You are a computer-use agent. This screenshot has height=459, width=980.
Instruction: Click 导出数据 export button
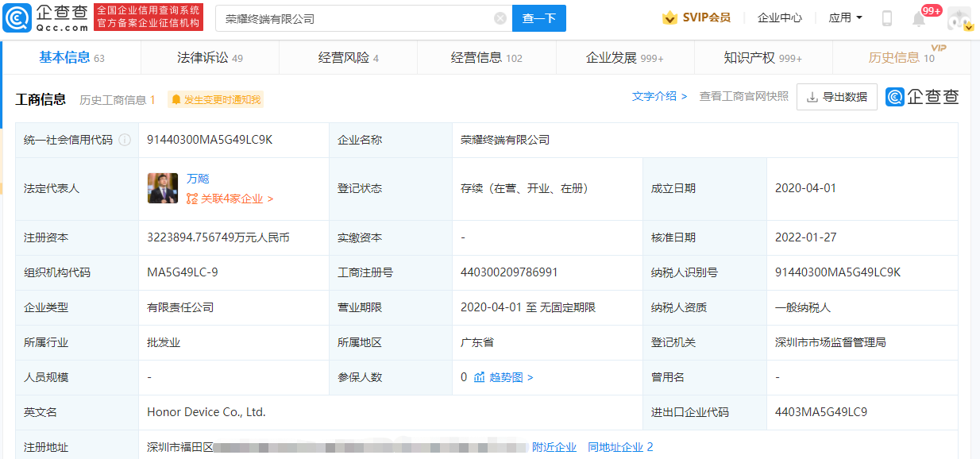tap(836, 97)
